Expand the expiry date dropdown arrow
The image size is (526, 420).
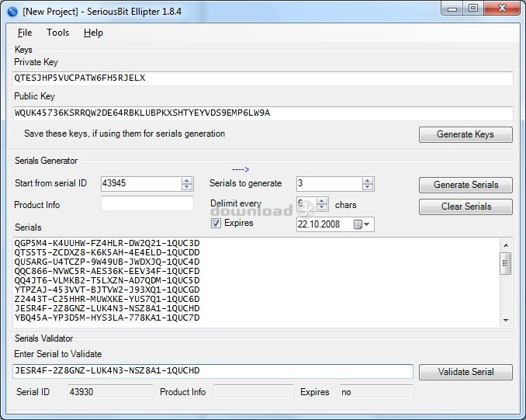pyautogui.click(x=368, y=224)
